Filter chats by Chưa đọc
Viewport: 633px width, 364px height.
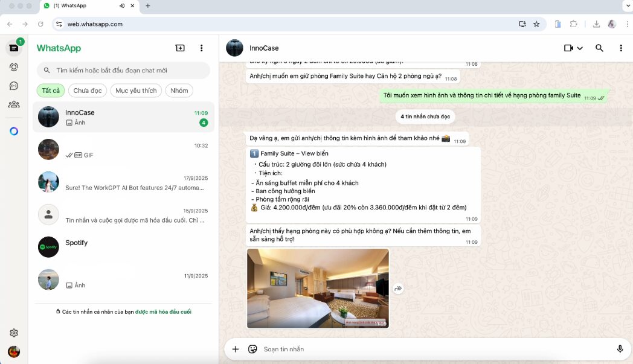pos(88,90)
